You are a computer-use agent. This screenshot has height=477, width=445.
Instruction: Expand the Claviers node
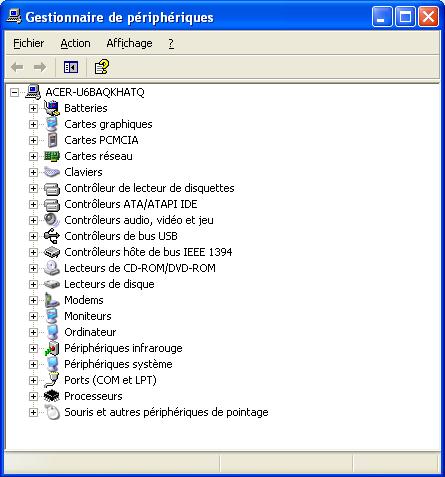tap(33, 172)
